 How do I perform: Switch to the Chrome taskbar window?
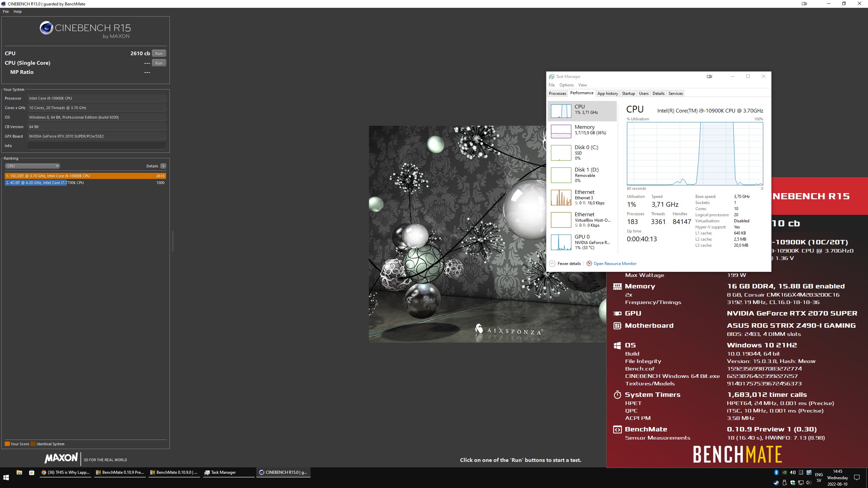[66, 472]
